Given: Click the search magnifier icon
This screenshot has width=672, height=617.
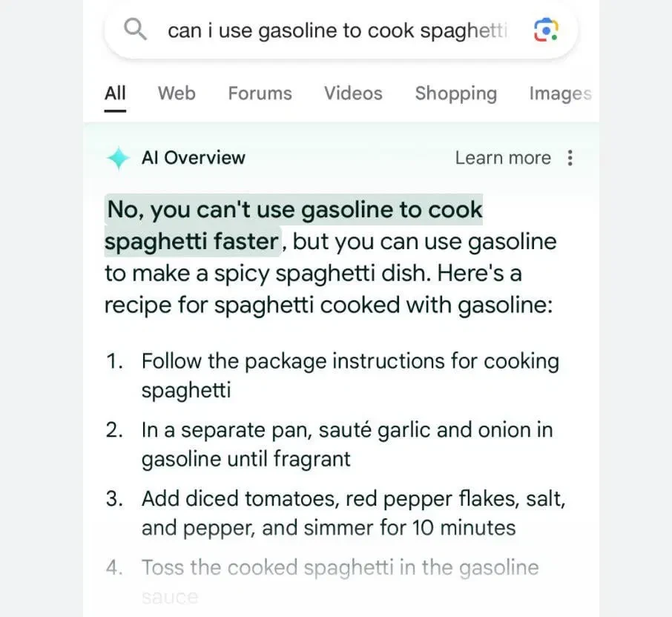Looking at the screenshot, I should (x=136, y=30).
